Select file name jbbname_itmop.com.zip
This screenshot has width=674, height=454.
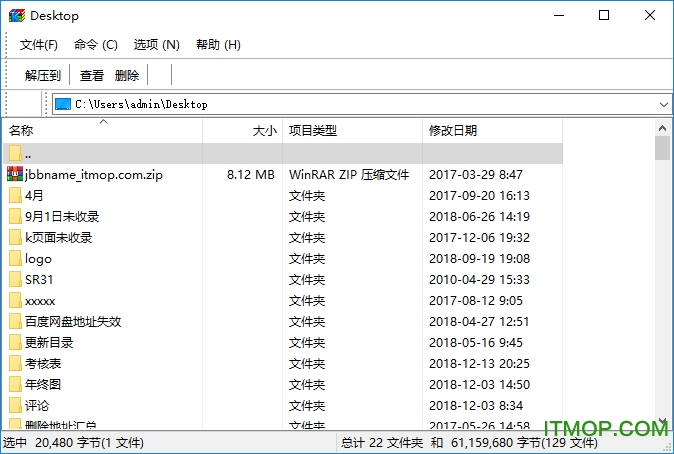[94, 175]
